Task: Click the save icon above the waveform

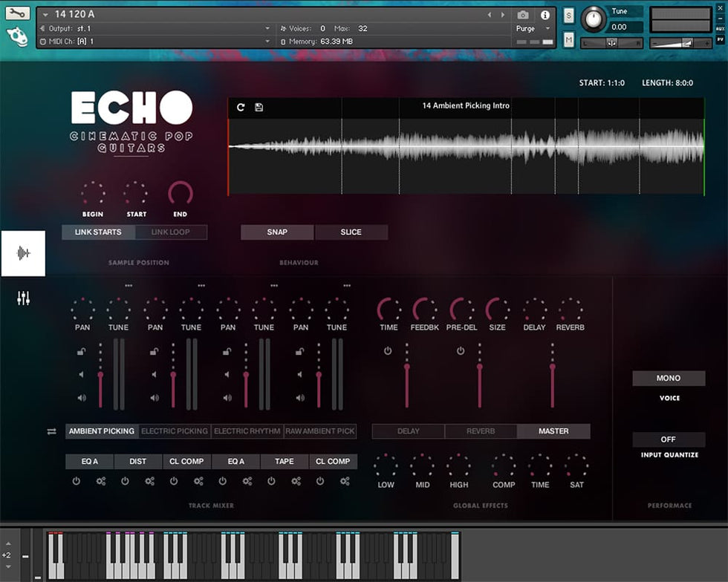Action: pyautogui.click(x=259, y=107)
